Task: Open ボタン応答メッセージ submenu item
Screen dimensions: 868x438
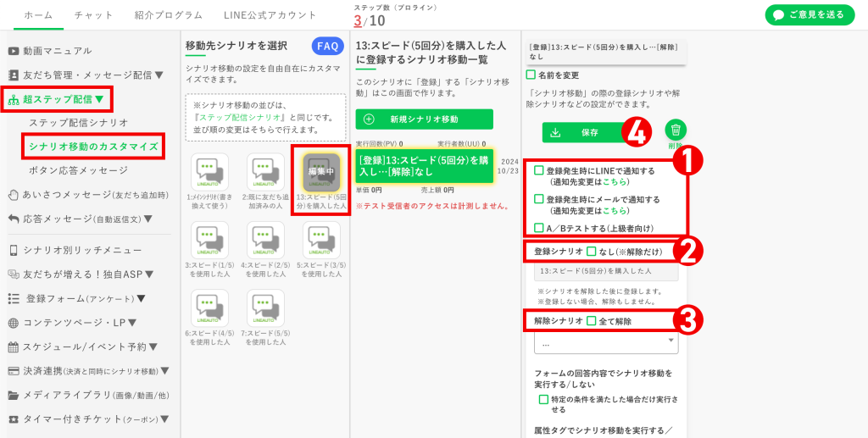Action: point(79,170)
